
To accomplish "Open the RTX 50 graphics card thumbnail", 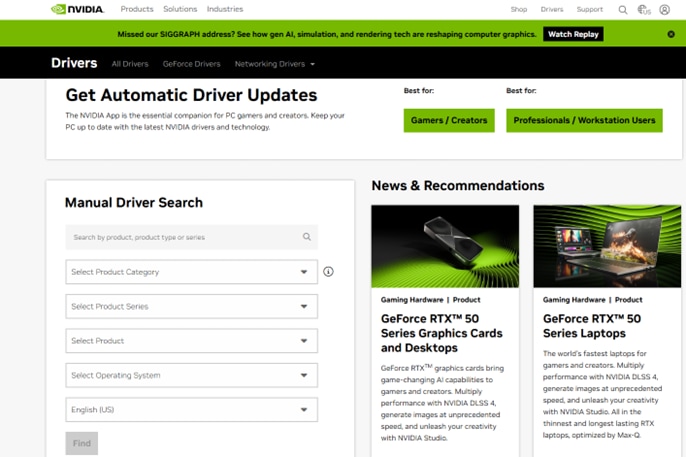I will (445, 246).
